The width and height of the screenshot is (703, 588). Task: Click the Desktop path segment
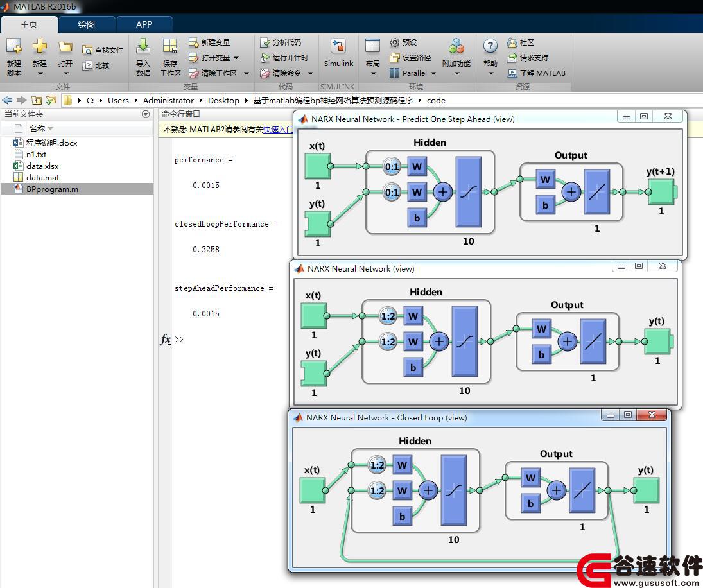[223, 100]
